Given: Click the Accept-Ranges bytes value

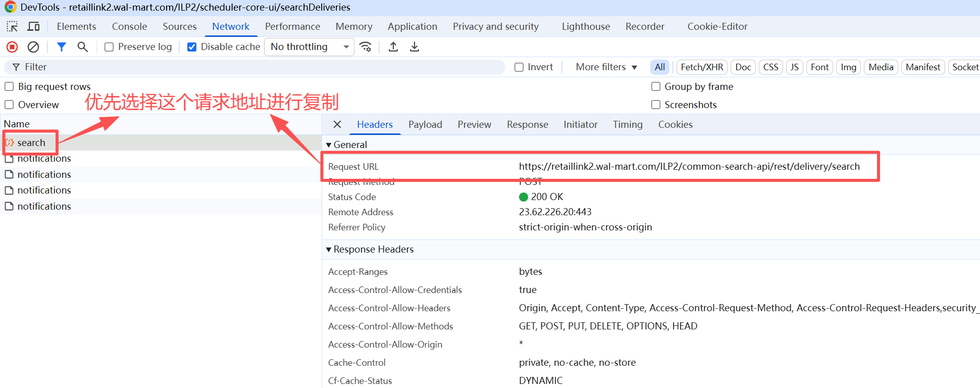Looking at the screenshot, I should point(531,271).
